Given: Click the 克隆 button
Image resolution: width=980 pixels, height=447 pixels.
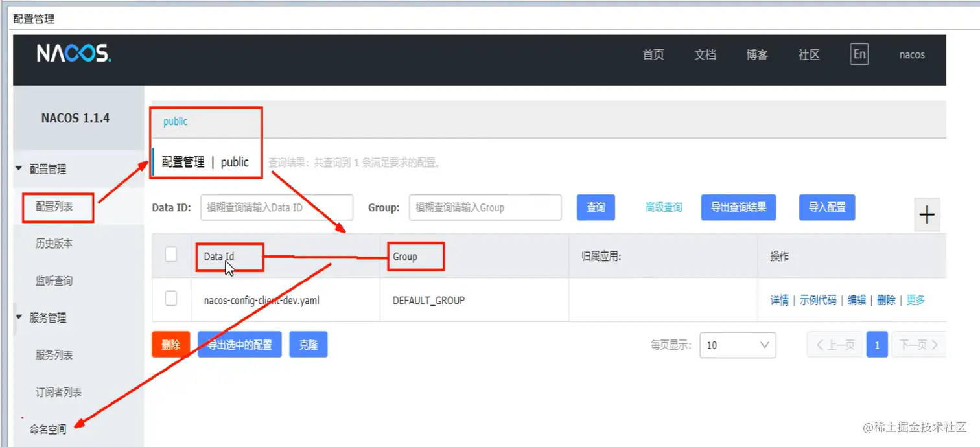Looking at the screenshot, I should click(309, 345).
